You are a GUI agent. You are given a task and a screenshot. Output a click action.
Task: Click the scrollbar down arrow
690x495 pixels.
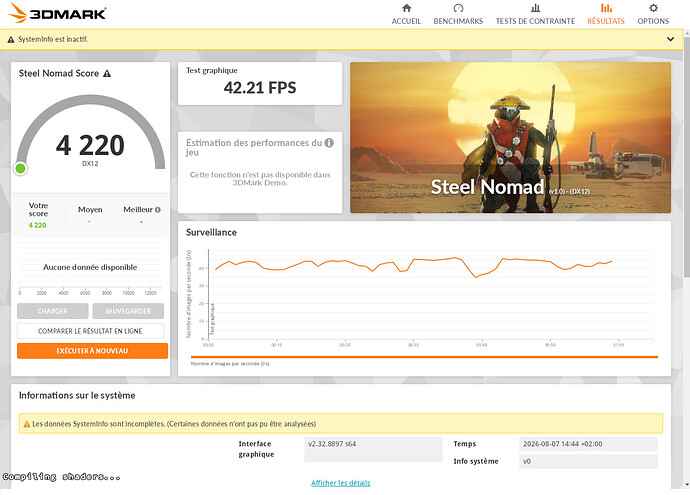pyautogui.click(x=687, y=485)
